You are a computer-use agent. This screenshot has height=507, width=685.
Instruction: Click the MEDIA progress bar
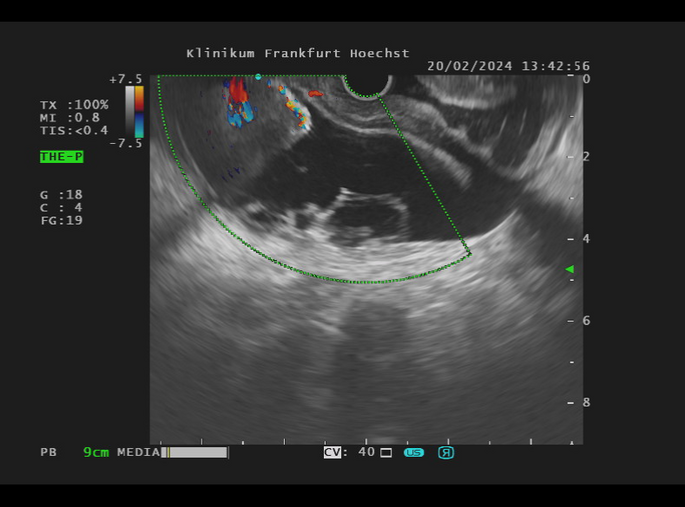[x=196, y=452]
